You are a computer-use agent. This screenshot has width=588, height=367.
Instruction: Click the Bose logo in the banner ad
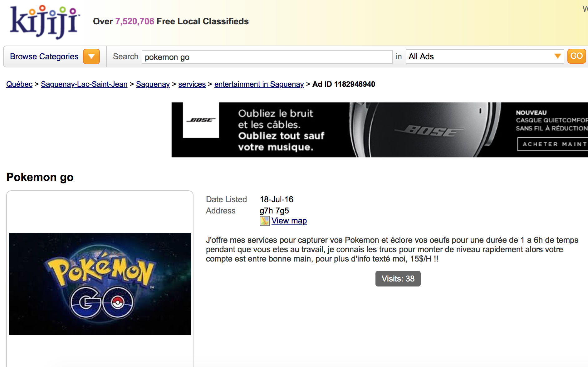click(201, 120)
